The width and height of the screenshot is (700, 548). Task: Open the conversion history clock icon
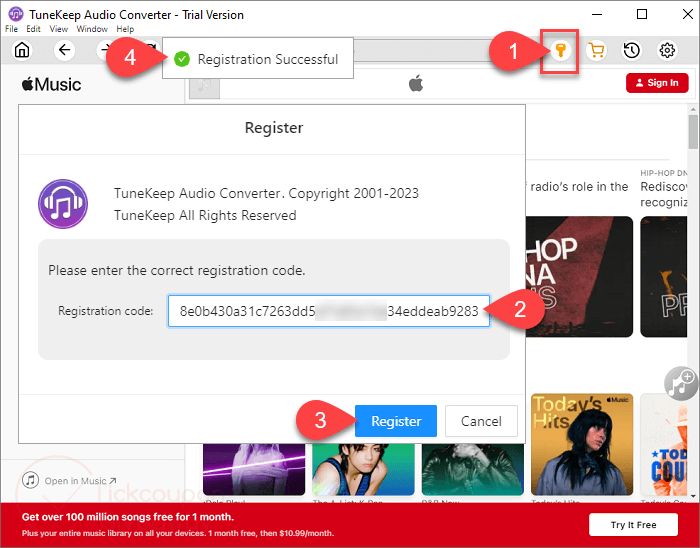click(x=632, y=50)
